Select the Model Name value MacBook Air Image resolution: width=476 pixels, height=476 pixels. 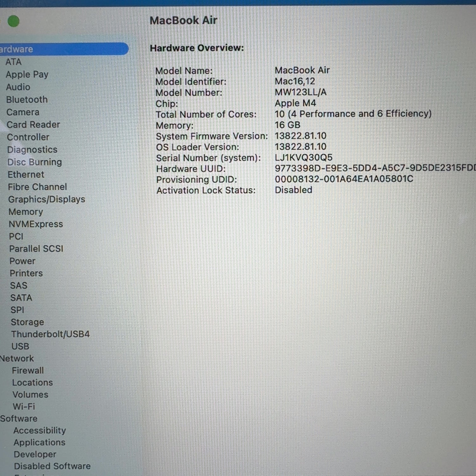302,70
